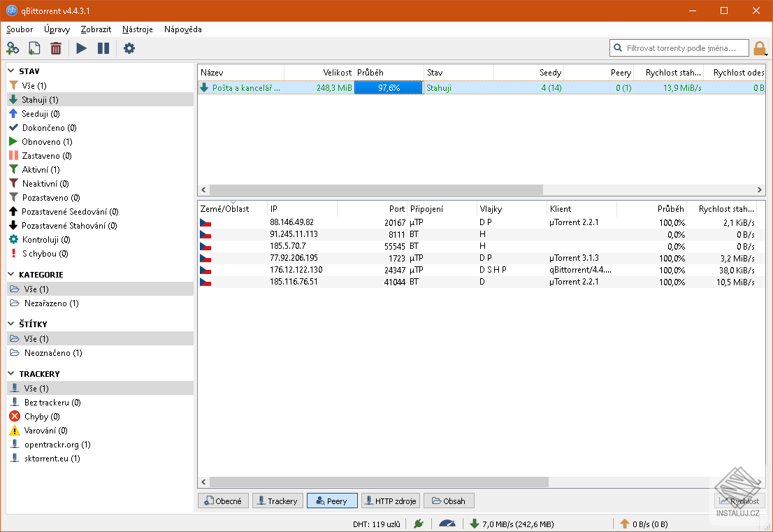Pause the torrent with the pause icon
Viewport: 773px width, 532px height.
click(x=102, y=48)
